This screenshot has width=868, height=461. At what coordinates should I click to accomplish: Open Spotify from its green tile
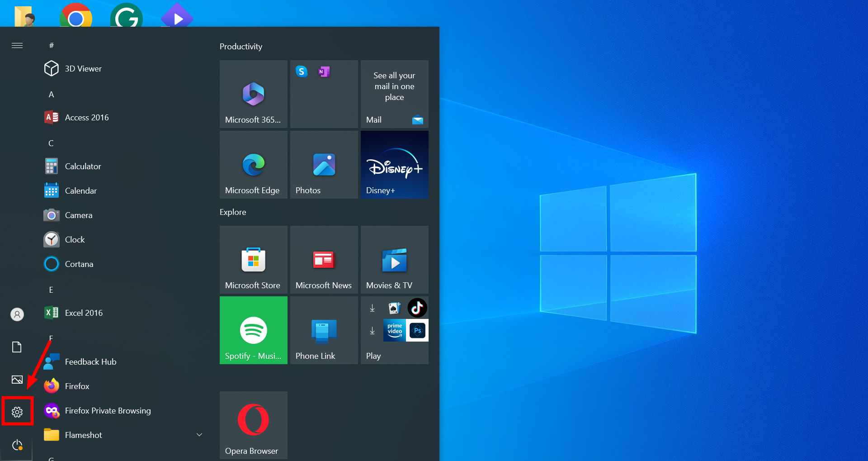pyautogui.click(x=253, y=330)
